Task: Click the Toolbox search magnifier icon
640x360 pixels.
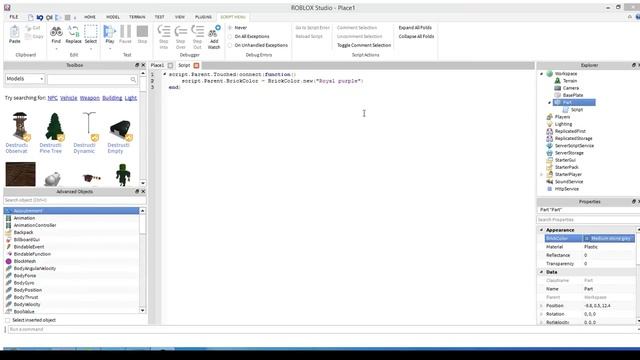Action: [133, 79]
